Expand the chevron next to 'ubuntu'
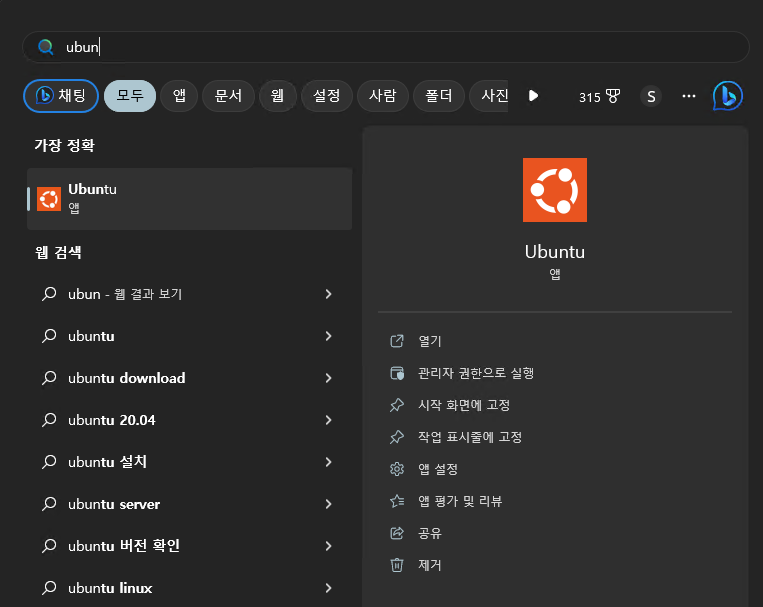763x607 pixels. point(328,336)
